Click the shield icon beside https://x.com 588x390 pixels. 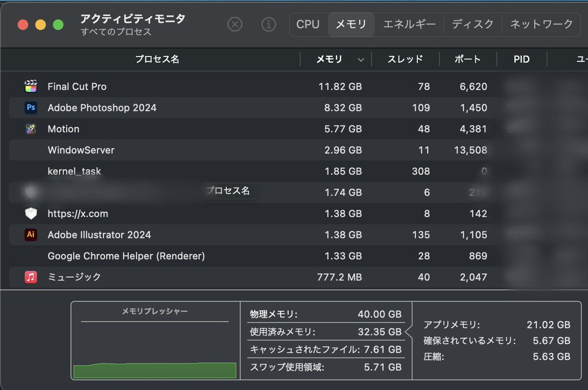(31, 213)
